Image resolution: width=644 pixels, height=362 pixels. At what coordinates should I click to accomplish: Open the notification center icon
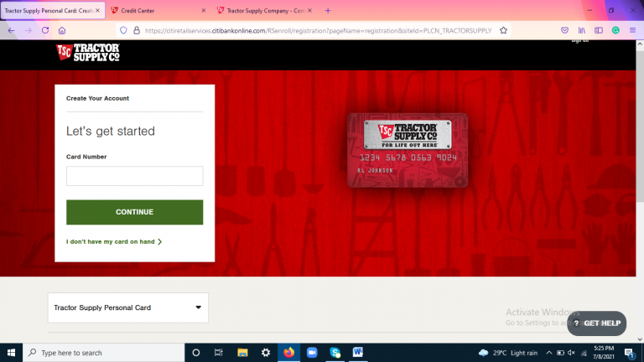[x=629, y=353]
